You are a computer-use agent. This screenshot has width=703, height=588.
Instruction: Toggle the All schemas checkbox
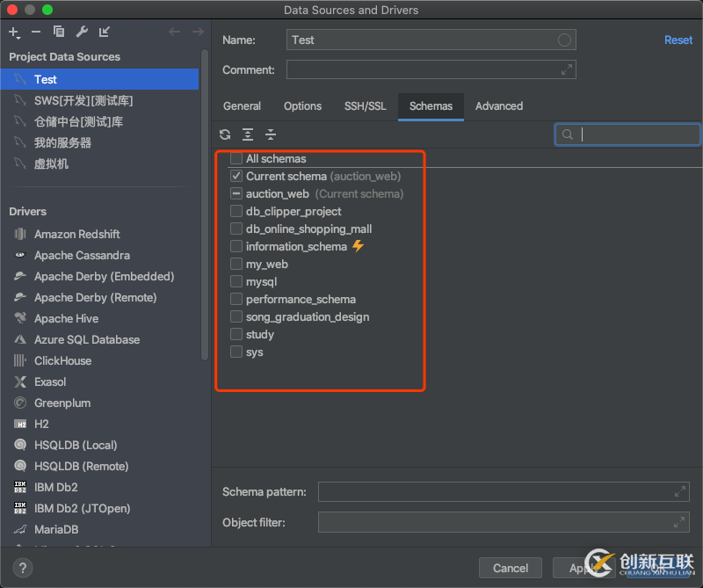click(x=236, y=158)
